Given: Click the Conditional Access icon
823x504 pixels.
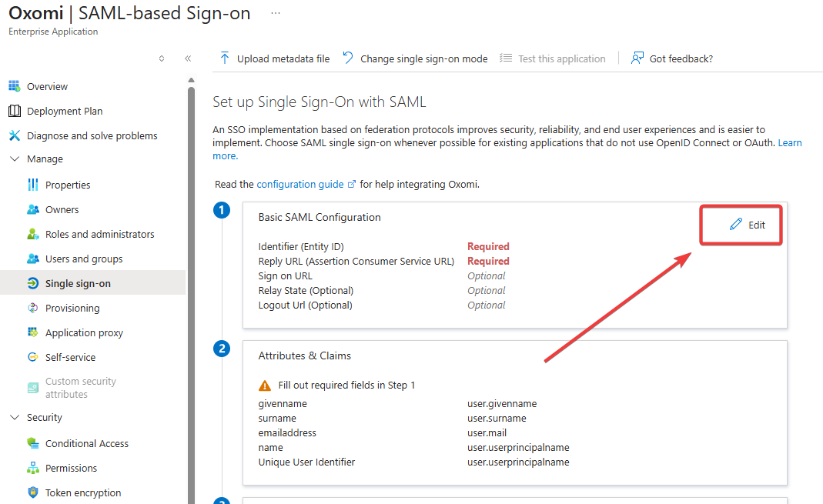Looking at the screenshot, I should coord(32,443).
